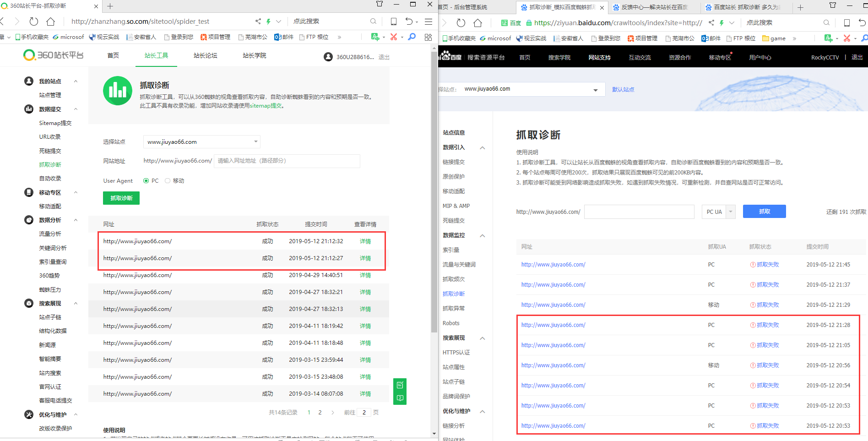The width and height of the screenshot is (868, 441).
Task: Click the 移动专区 sidebar icon
Action: tap(29, 192)
